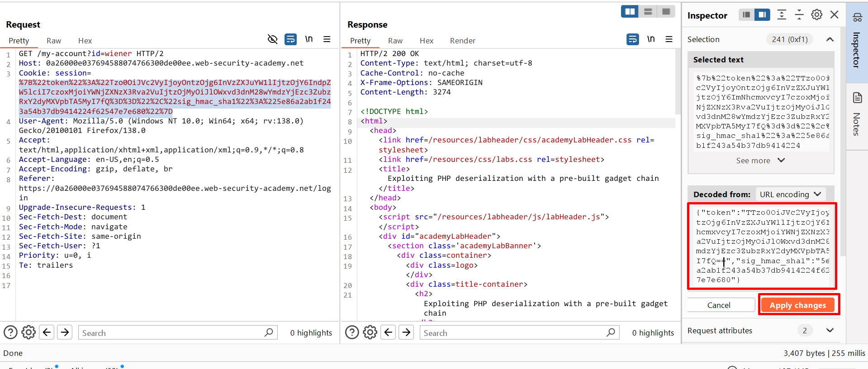Open Request panel hamburger menu

327,39
